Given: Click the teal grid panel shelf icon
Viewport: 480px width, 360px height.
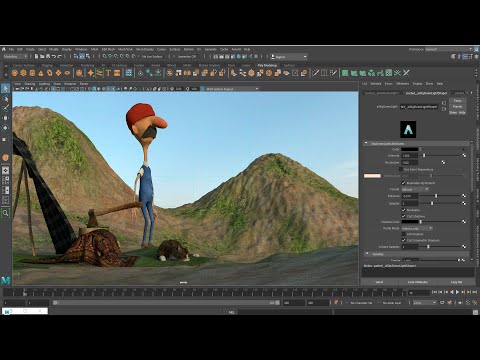Looking at the screenshot, I should (x=129, y=73).
